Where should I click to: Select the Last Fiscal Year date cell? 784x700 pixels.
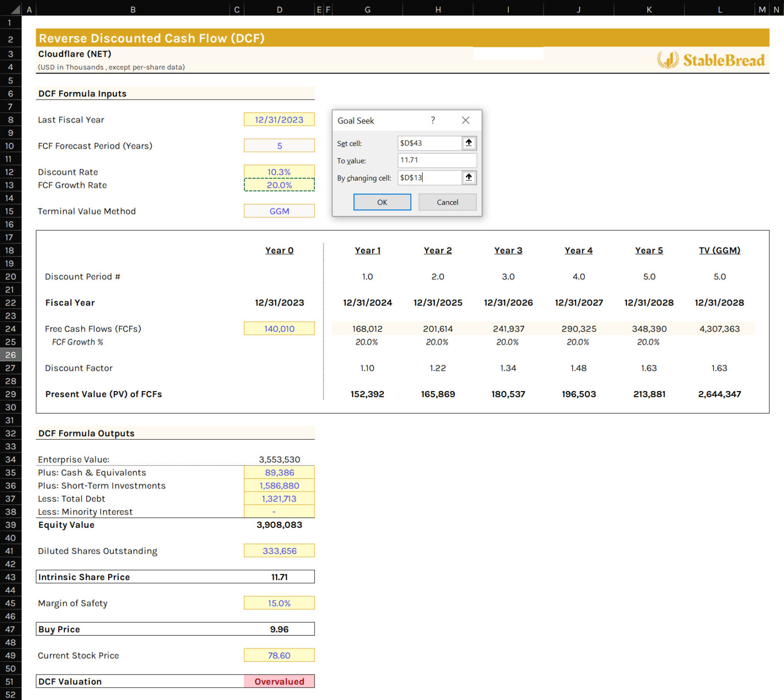[x=279, y=119]
